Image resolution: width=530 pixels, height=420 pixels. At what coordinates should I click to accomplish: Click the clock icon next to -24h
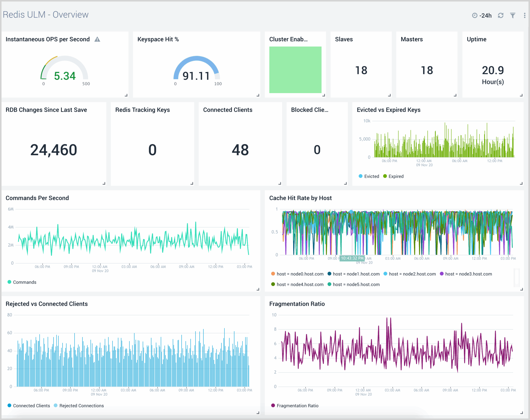pos(475,15)
